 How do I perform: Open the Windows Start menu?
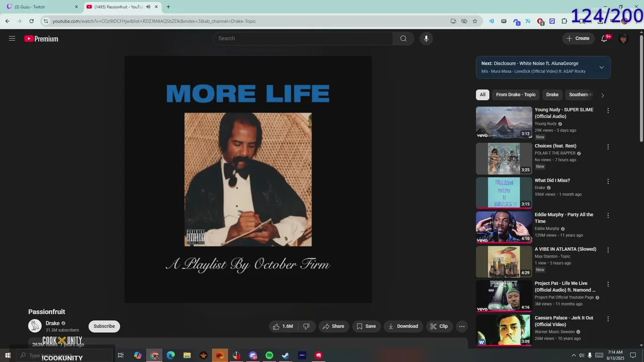pyautogui.click(x=8, y=355)
